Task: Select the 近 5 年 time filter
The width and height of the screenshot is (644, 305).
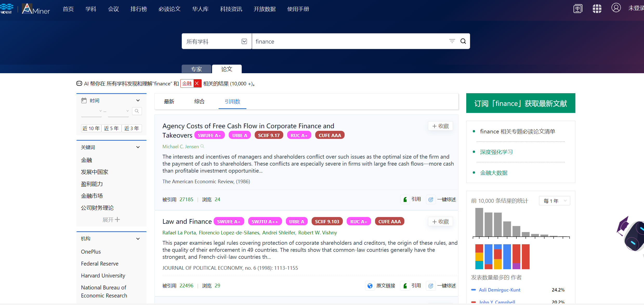Action: [111, 128]
